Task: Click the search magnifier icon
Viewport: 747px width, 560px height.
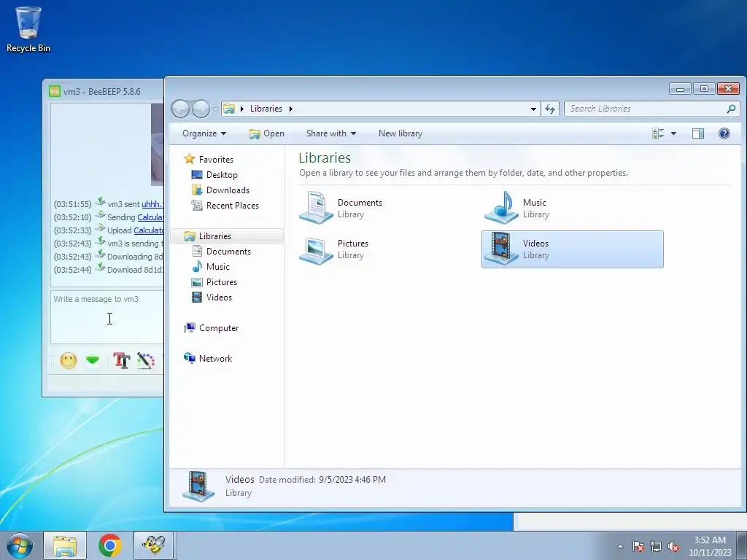Action: (x=731, y=109)
